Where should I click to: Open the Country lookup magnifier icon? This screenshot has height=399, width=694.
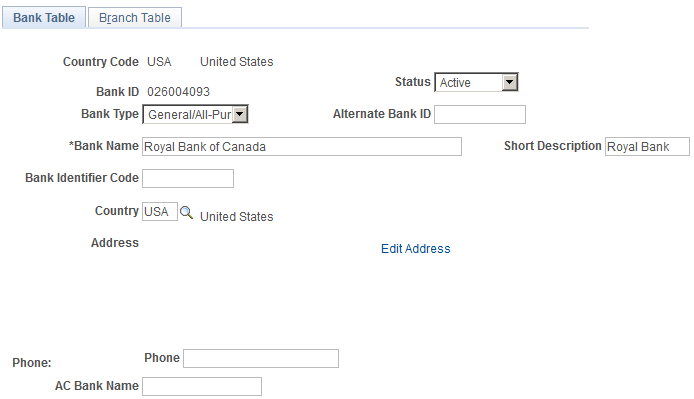(186, 213)
